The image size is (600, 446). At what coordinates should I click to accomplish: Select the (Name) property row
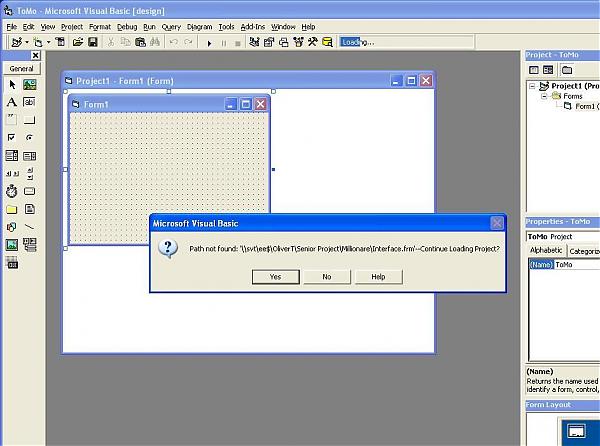(565, 265)
